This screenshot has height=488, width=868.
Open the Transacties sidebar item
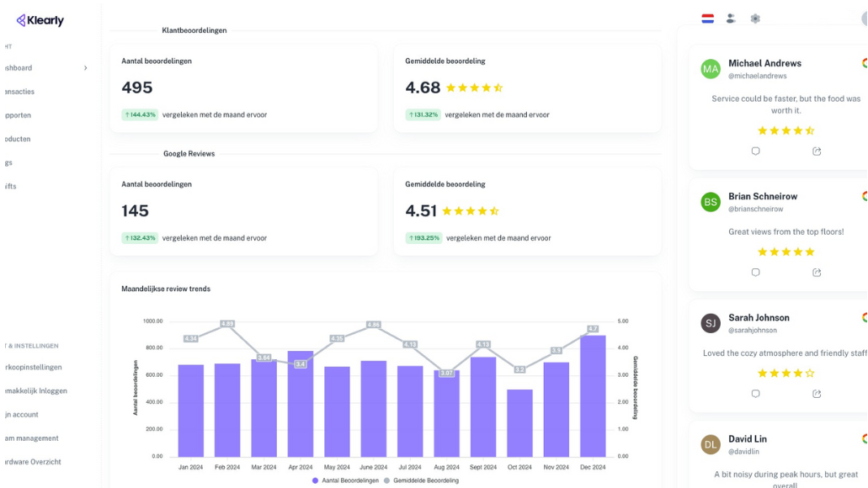19,92
